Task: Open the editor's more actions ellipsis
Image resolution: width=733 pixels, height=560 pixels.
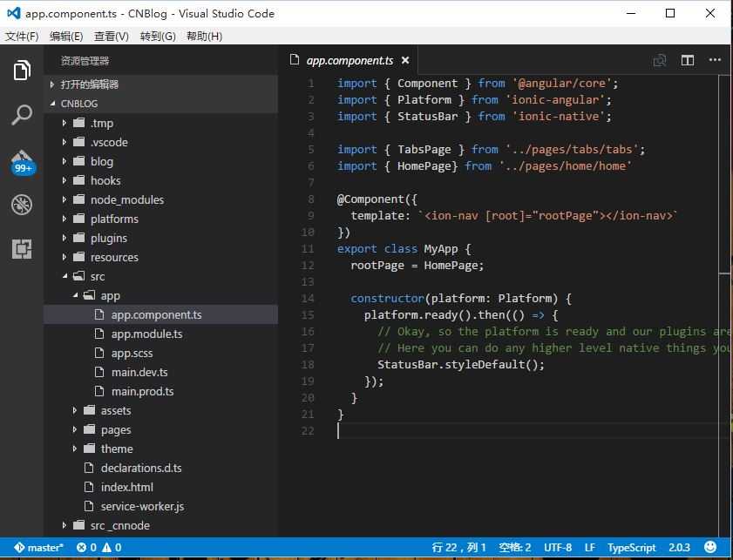Action: click(x=715, y=60)
